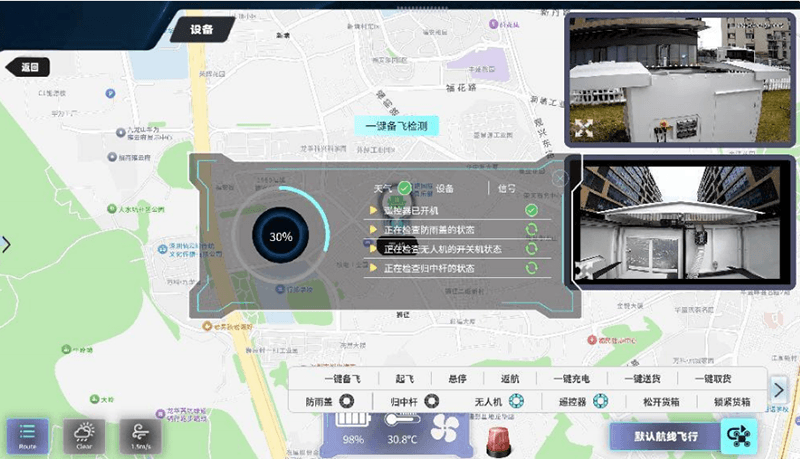
Task: Toggle the 无人机 power switch
Action: coord(516,401)
